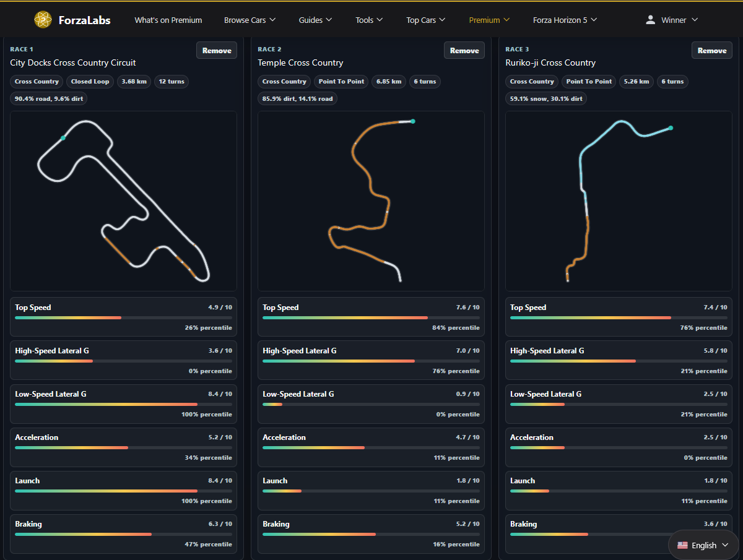Open the Winner account menu
This screenshot has width=743, height=560.
point(672,20)
